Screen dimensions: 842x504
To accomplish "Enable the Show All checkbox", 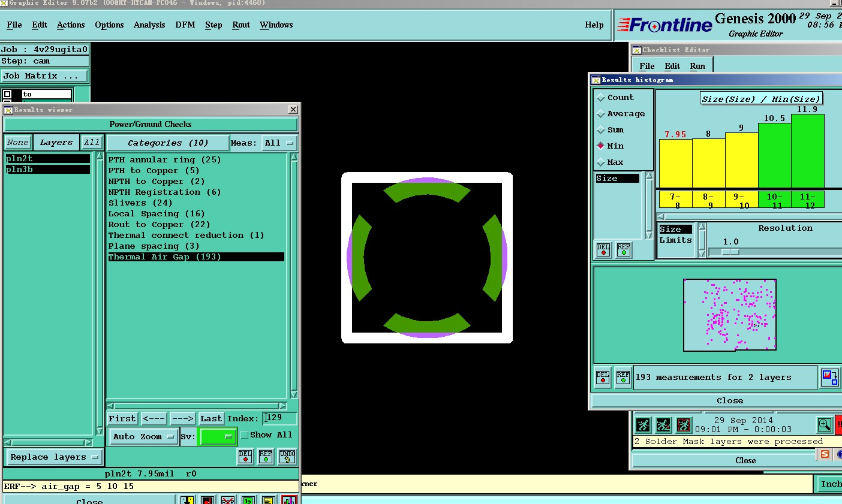I will coord(244,435).
